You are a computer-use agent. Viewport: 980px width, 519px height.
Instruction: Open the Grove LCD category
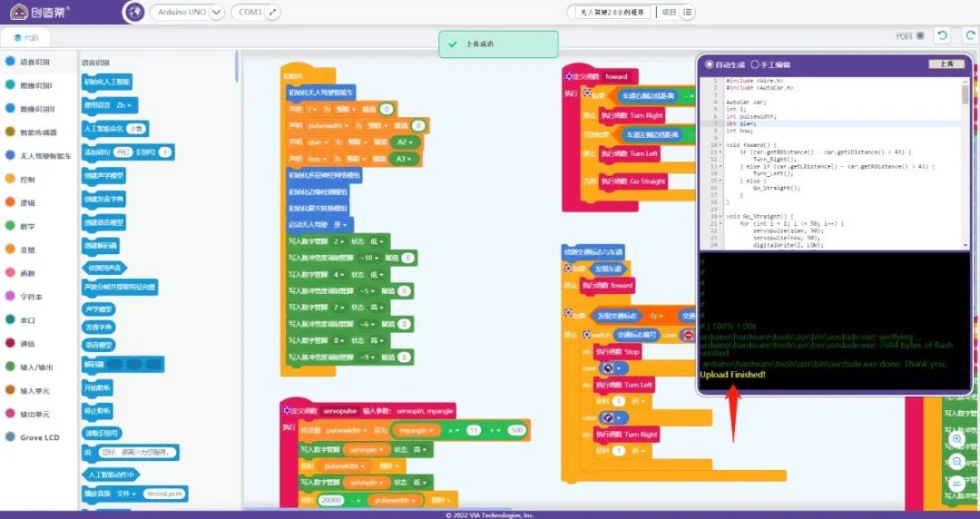(x=38, y=437)
